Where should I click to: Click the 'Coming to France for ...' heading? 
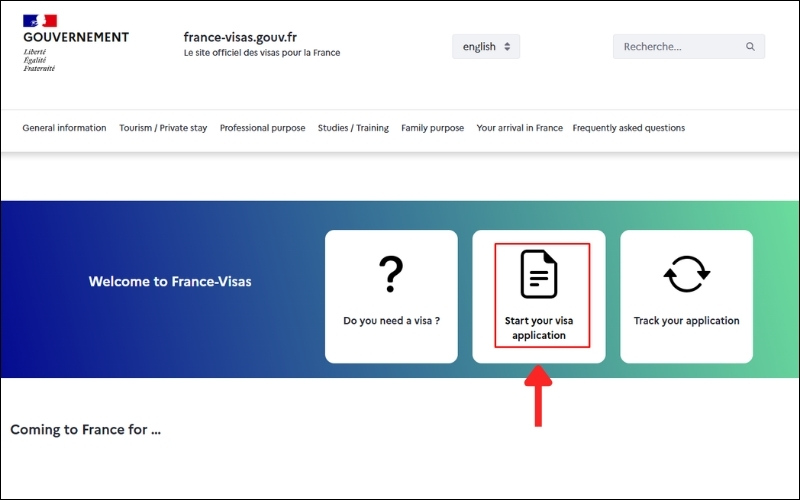coord(86,430)
